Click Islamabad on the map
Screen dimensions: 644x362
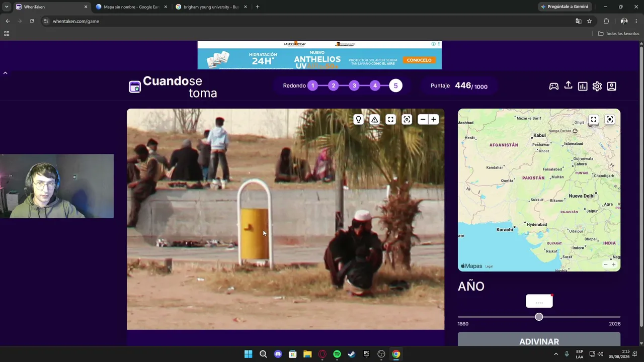point(574,144)
